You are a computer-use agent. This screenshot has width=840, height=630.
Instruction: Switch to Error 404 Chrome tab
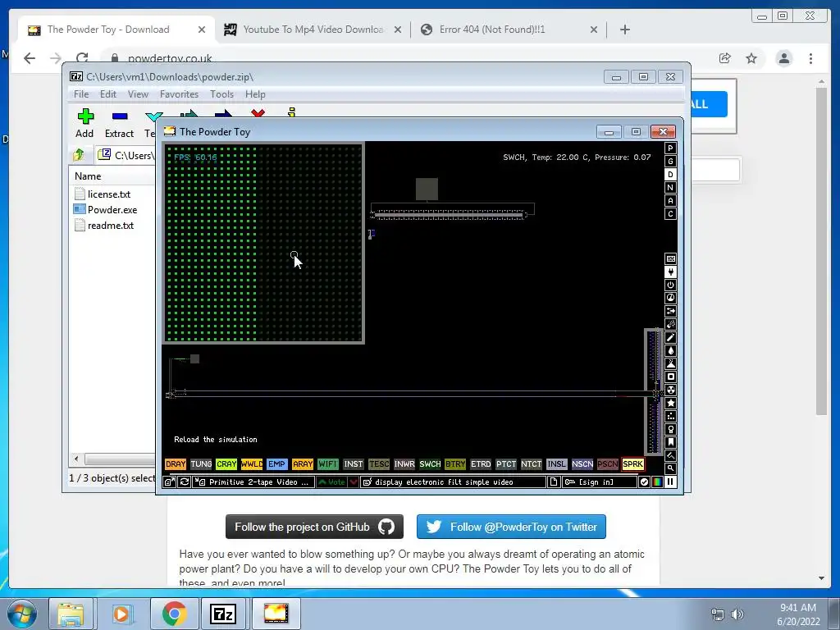pyautogui.click(x=509, y=30)
